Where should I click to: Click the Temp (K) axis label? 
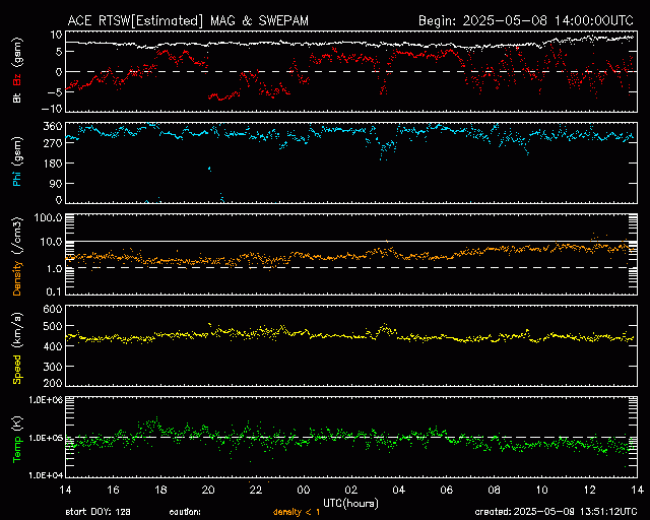click(17, 439)
